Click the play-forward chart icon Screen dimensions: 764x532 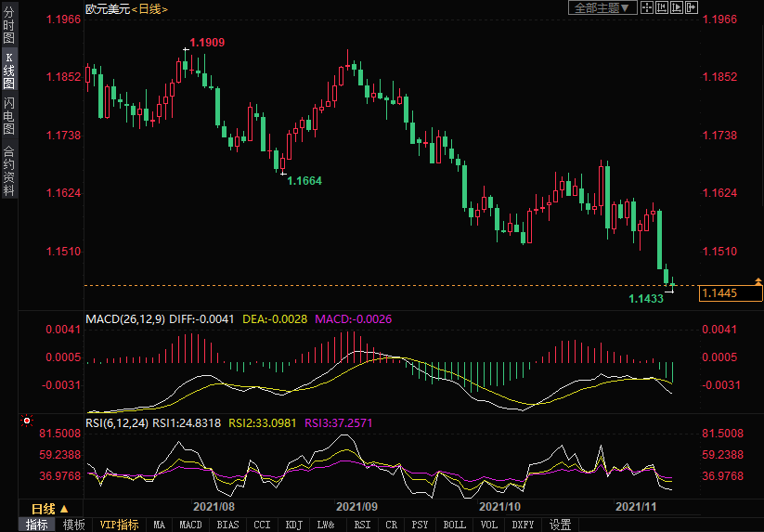(x=676, y=7)
